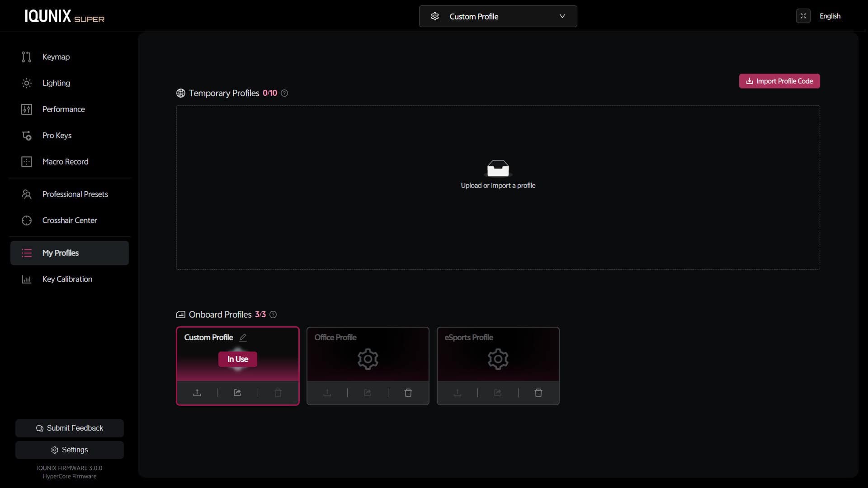Delete the Custom Profile trash icon
Screen dimensions: 868x488
click(x=278, y=393)
